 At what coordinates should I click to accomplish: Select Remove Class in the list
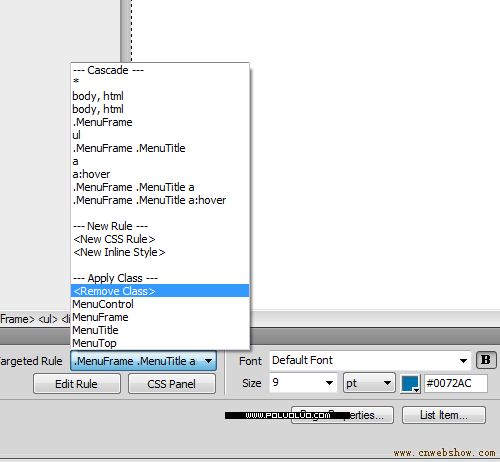pos(160,291)
